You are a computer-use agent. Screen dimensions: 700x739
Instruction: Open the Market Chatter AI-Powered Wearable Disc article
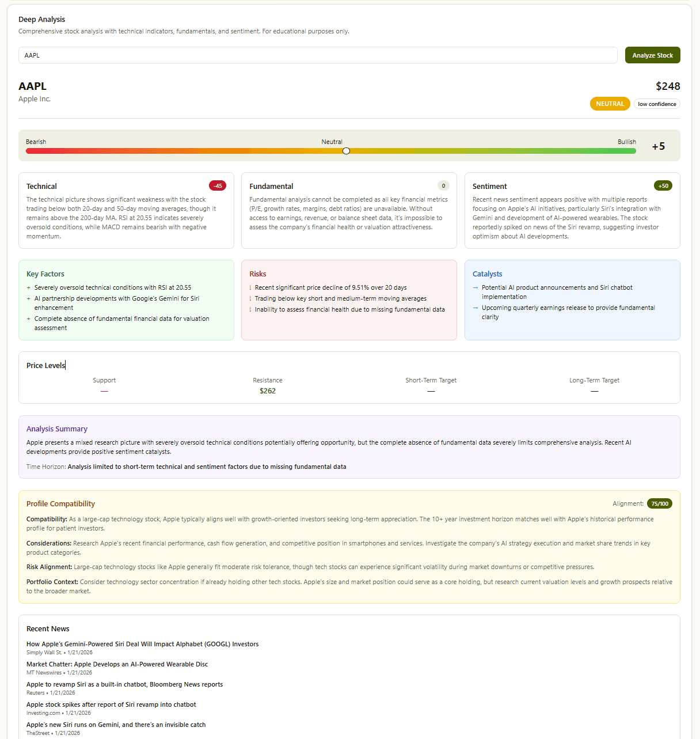[117, 664]
